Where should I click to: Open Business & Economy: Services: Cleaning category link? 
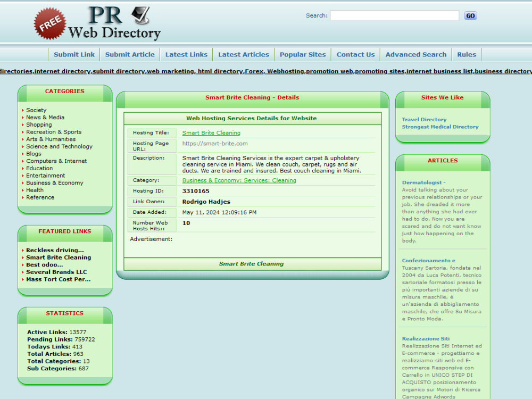pyautogui.click(x=239, y=180)
